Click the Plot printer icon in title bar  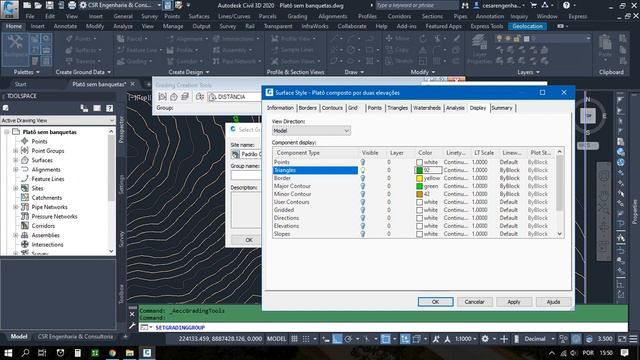(x=72, y=5)
